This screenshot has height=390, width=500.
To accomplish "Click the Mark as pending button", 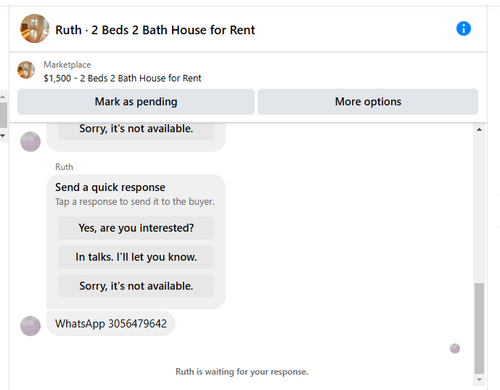I will (x=136, y=102).
